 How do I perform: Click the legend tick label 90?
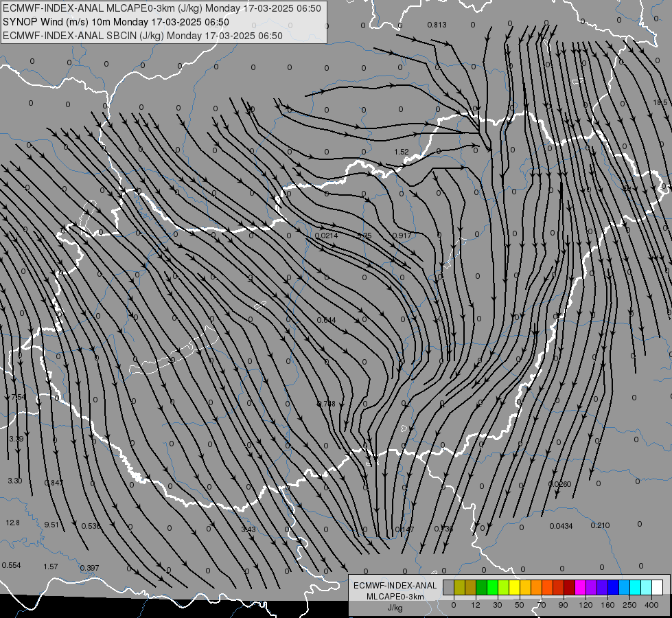point(563,605)
